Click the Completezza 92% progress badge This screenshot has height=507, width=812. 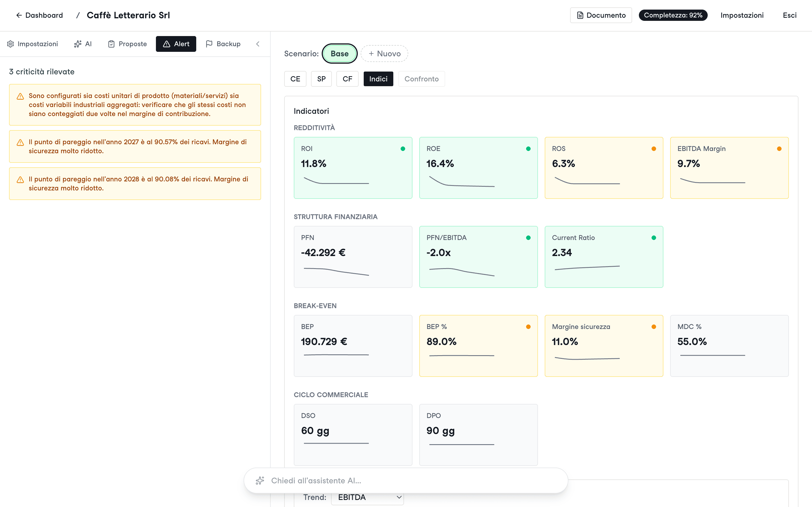(x=673, y=15)
